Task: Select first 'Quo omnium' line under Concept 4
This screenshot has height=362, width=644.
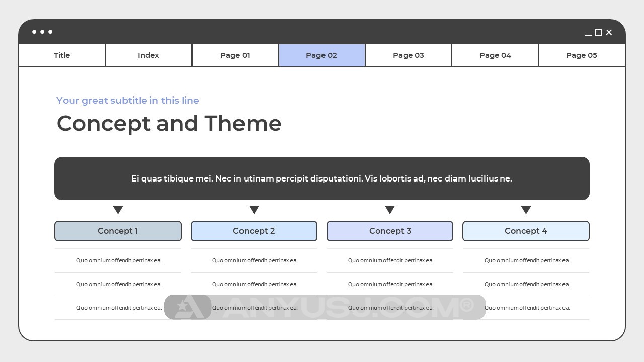Action: tap(527, 260)
